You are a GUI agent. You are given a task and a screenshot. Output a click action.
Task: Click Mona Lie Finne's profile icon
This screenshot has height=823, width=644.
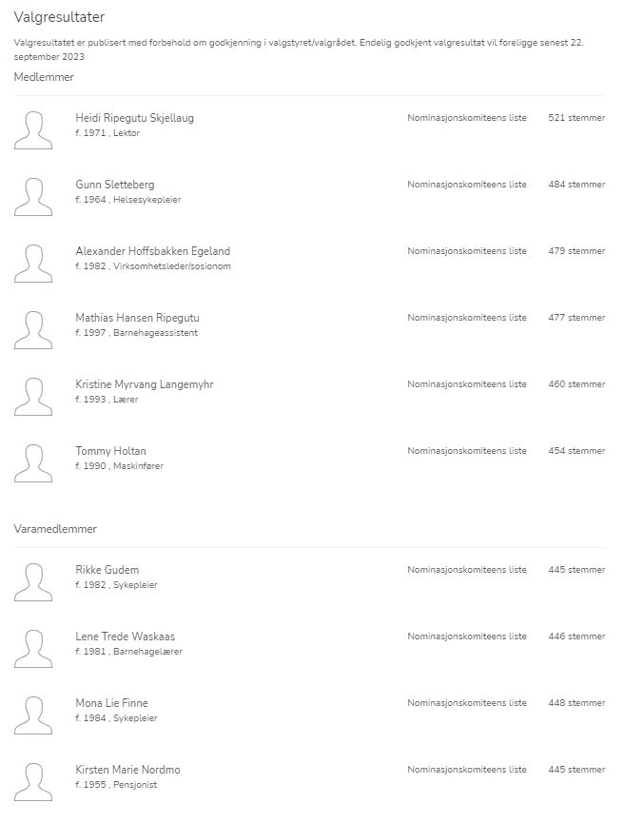(33, 715)
